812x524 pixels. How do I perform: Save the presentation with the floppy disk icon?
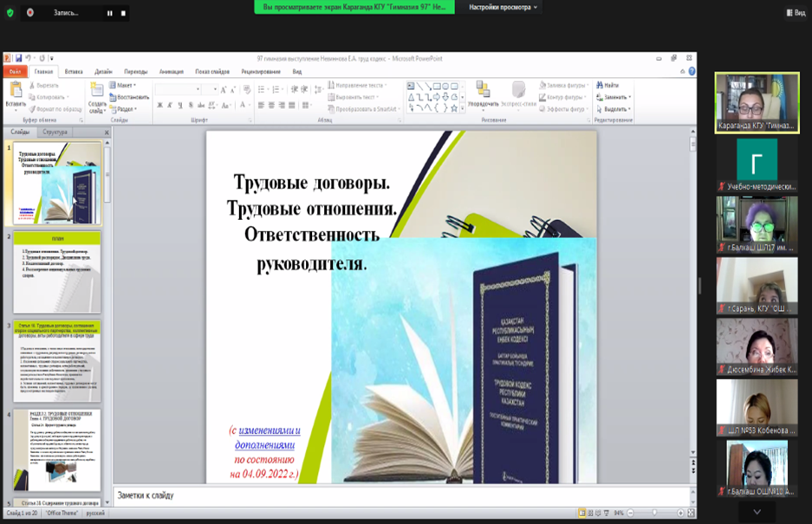[x=18, y=58]
